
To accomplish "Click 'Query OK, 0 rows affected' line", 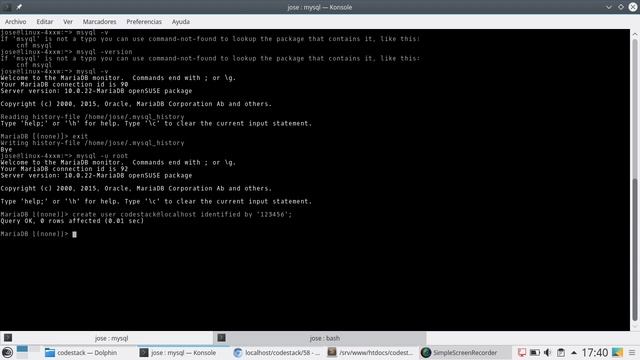I will 72,221.
